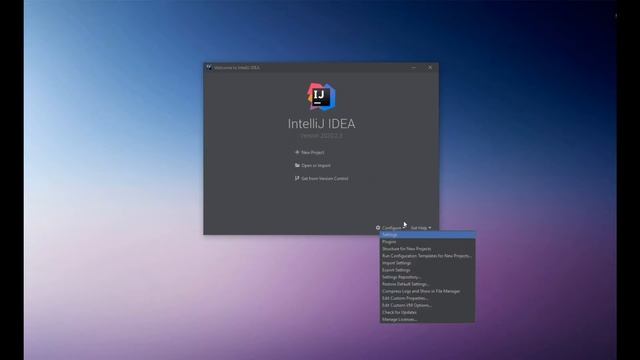
Task: Open Manage Licenses menu entry
Action: [428, 319]
